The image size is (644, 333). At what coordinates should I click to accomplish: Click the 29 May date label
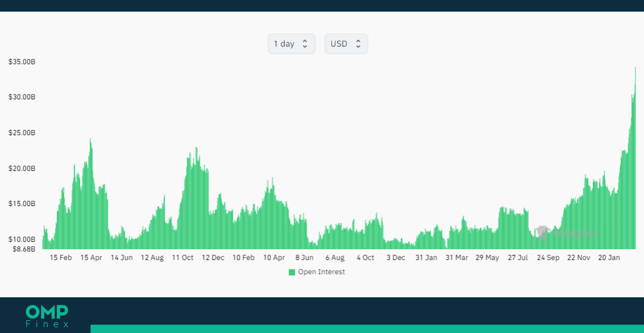487,257
